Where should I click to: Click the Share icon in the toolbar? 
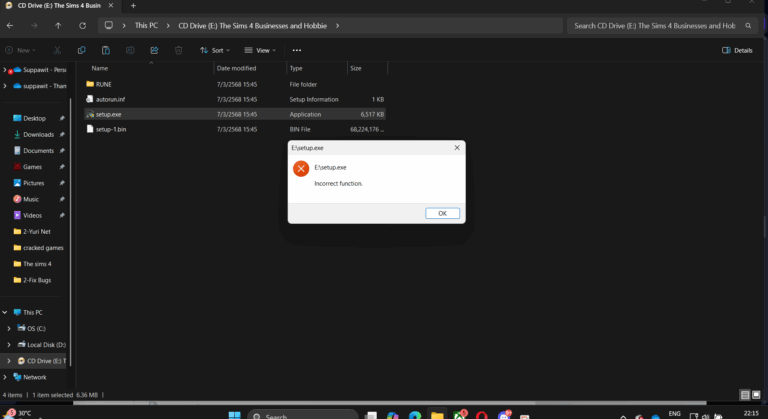[153, 50]
